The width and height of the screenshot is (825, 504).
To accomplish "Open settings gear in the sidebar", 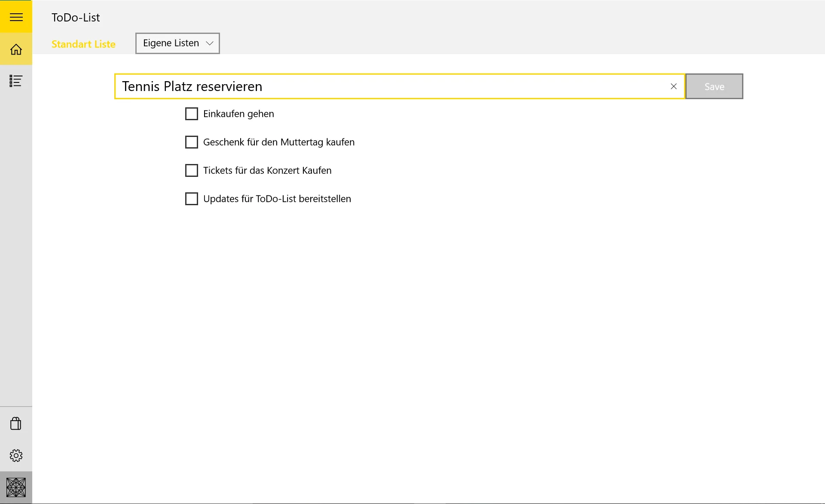I will click(16, 455).
